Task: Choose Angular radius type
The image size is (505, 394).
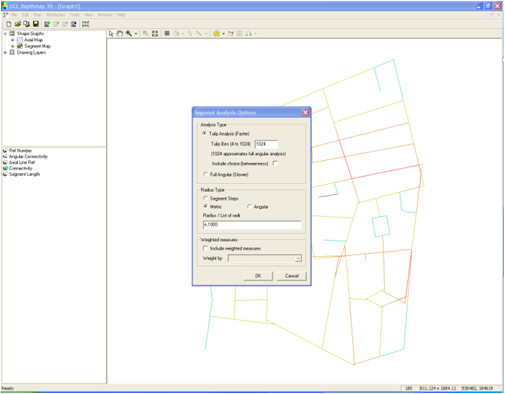Action: (x=249, y=207)
